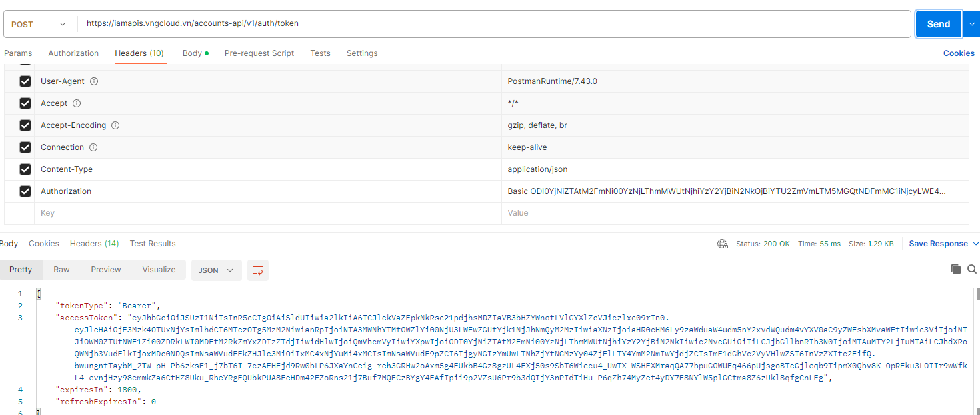Click the User-Agent info icon

94,81
